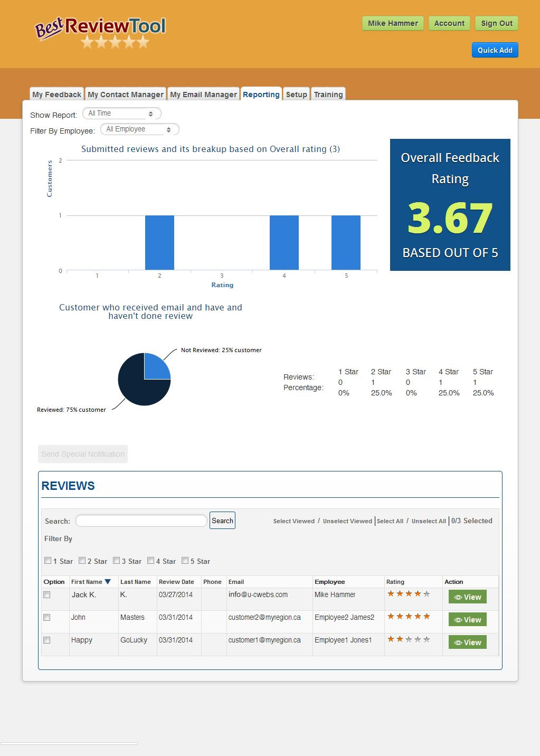This screenshot has height=756, width=540.
Task: Open the Show Report All Time dropdown
Action: [121, 114]
